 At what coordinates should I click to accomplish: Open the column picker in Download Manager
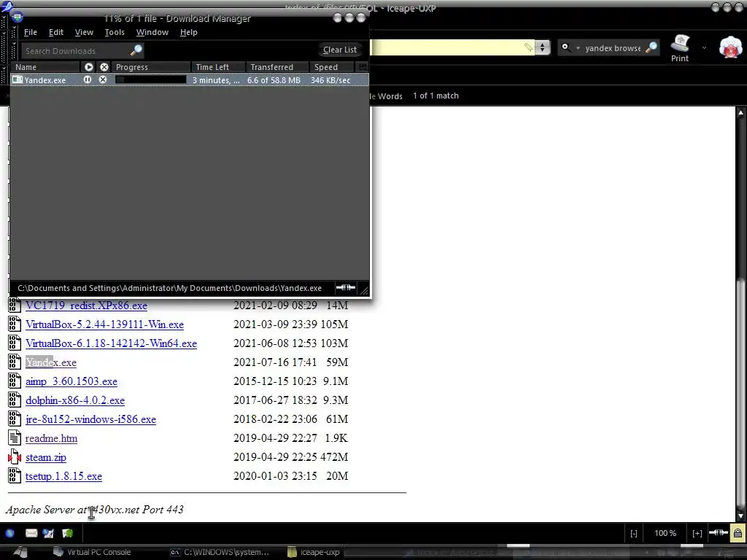[363, 67]
